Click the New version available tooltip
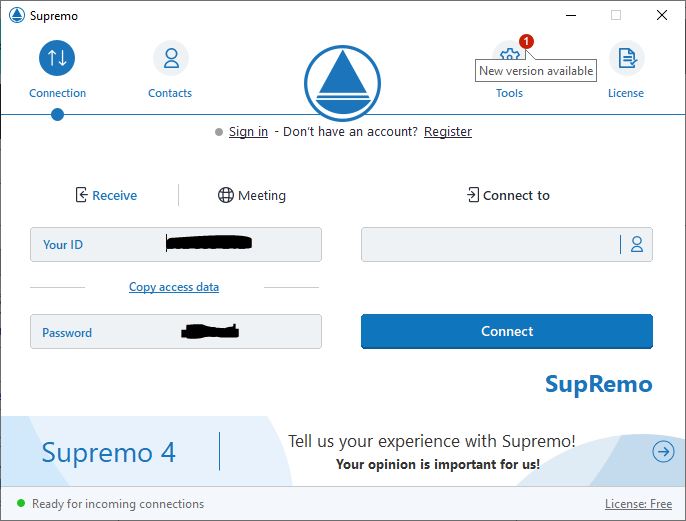 click(536, 70)
